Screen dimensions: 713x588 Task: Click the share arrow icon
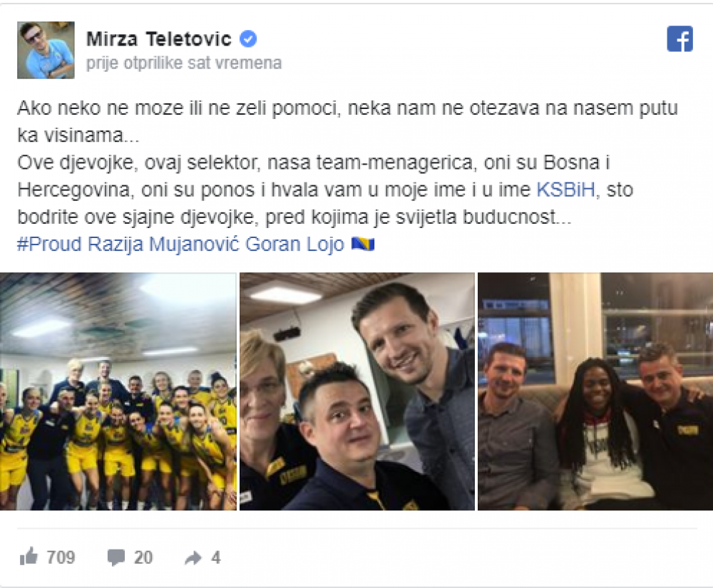coord(193,557)
